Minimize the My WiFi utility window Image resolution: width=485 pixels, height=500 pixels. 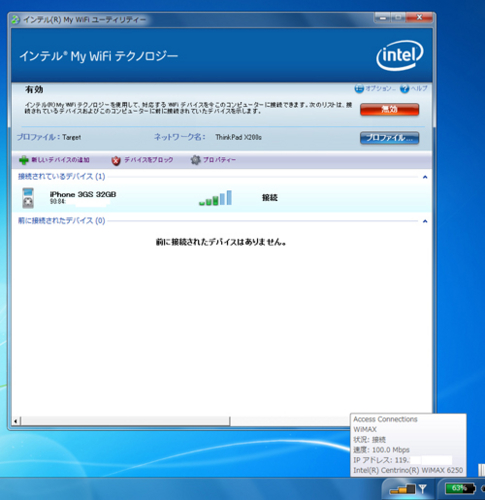click(382, 17)
